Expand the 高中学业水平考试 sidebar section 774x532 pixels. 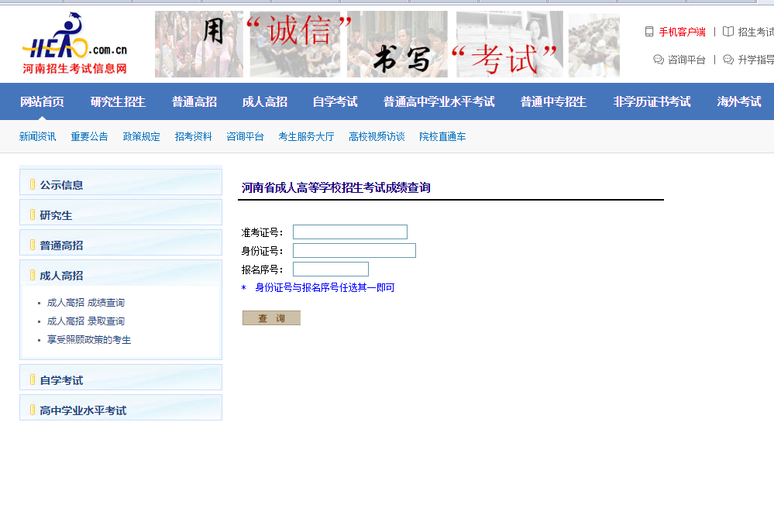tap(121, 407)
